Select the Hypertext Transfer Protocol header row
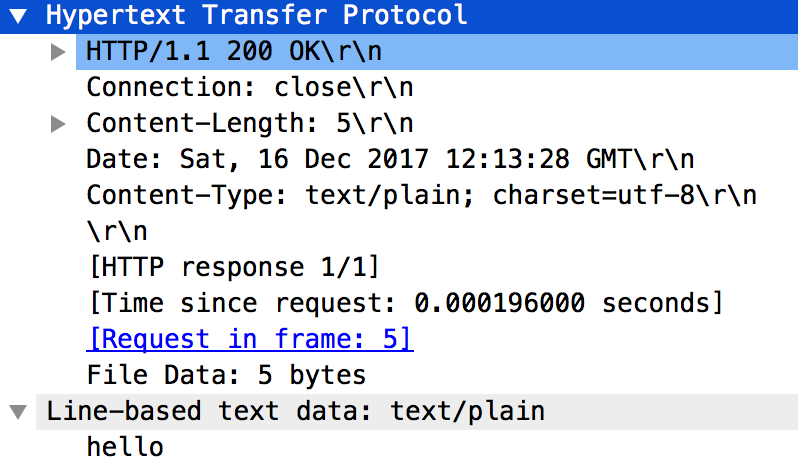 [x=257, y=15]
